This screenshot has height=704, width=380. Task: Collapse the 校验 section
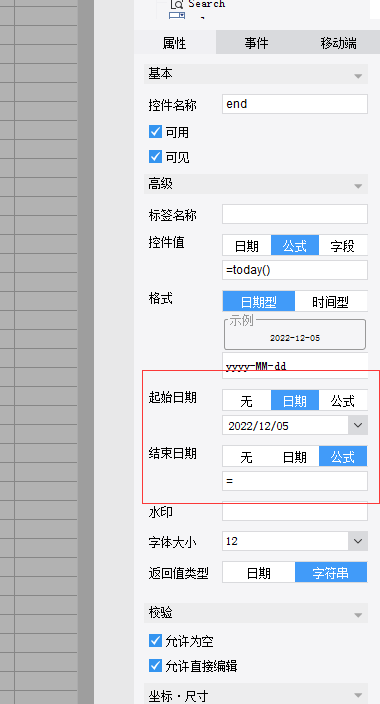tap(358, 615)
